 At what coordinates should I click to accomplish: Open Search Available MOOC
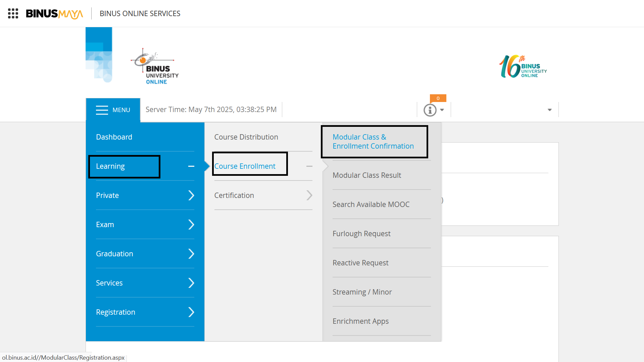[371, 204]
